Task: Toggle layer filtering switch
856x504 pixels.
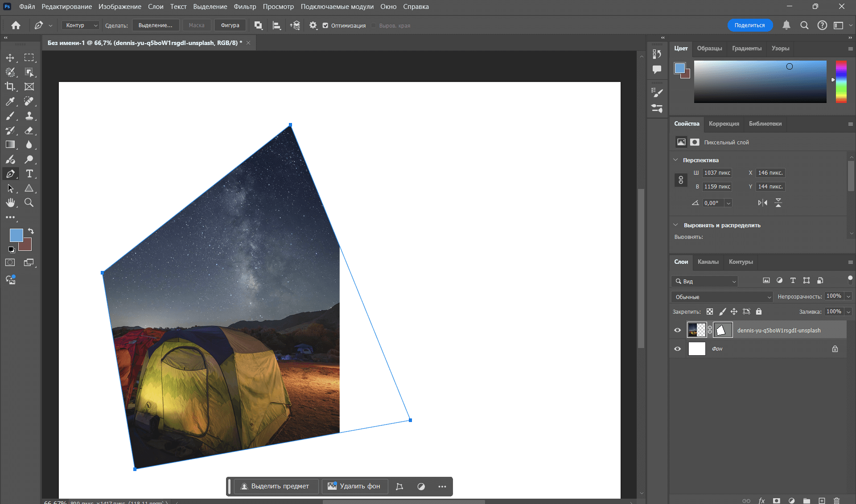Action: [850, 280]
